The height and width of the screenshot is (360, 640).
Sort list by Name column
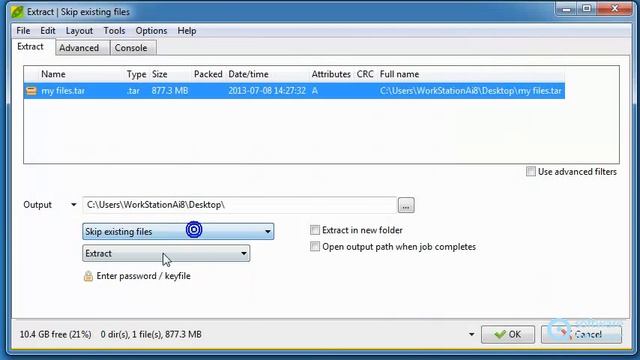pos(53,74)
